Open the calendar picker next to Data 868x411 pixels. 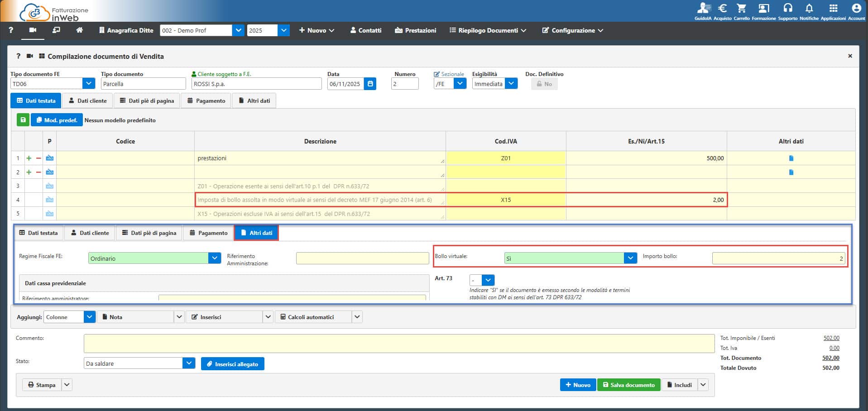click(x=370, y=84)
